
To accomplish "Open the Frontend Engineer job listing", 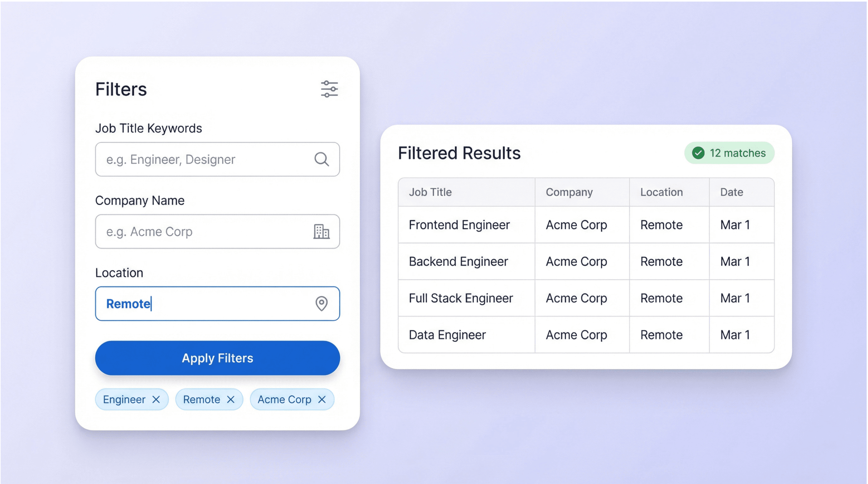I will pyautogui.click(x=459, y=225).
